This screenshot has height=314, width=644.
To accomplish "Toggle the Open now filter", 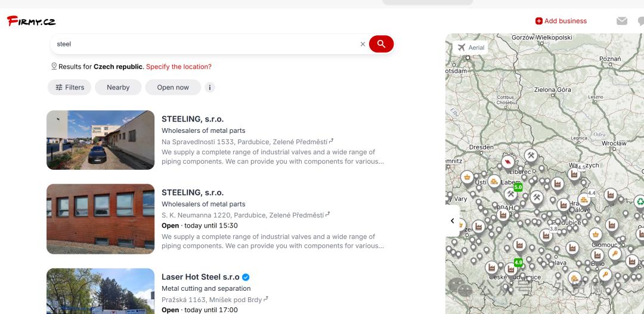I will pyautogui.click(x=173, y=88).
